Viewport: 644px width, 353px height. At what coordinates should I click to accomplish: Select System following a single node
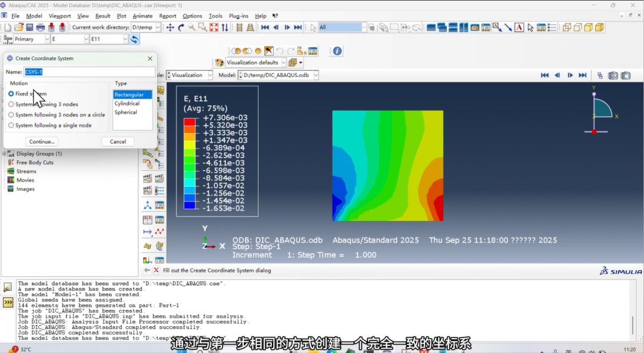pyautogui.click(x=11, y=125)
